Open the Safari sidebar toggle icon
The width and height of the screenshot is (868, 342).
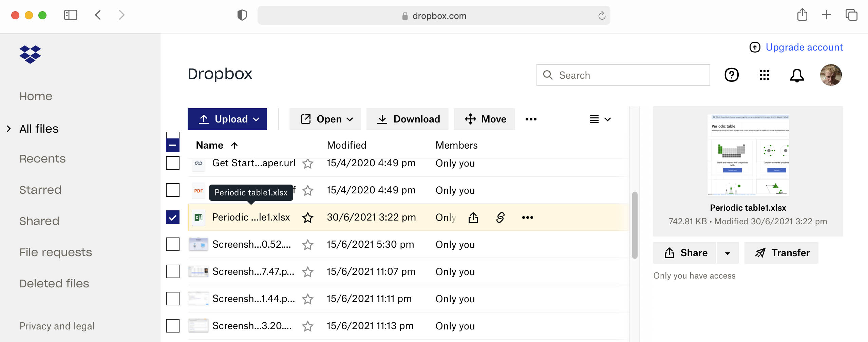pyautogui.click(x=71, y=15)
